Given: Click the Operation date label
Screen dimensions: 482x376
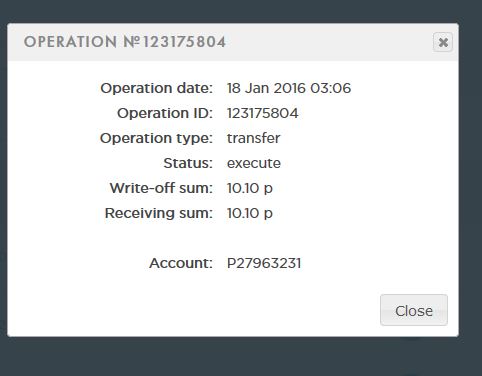Looking at the screenshot, I should [x=156, y=88].
